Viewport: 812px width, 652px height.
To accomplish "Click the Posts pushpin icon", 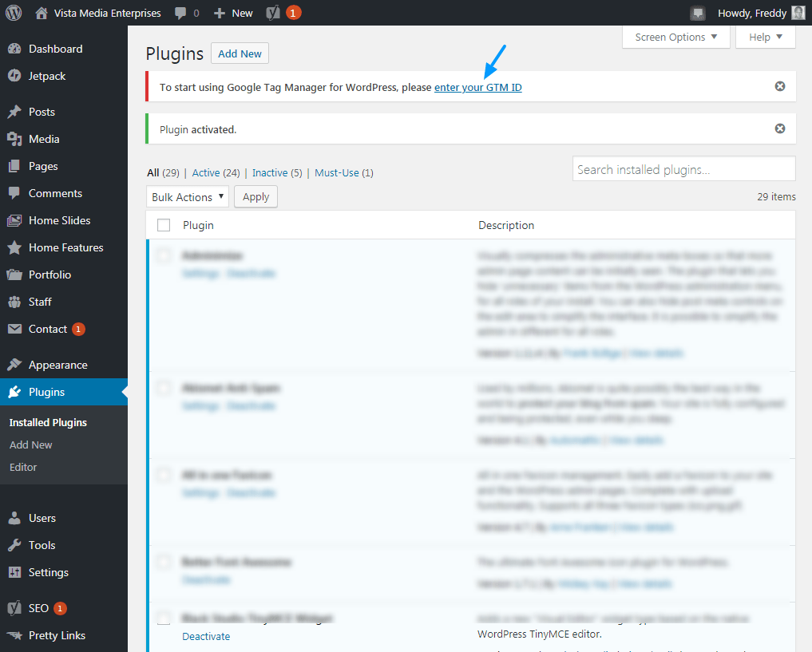I will tap(14, 112).
